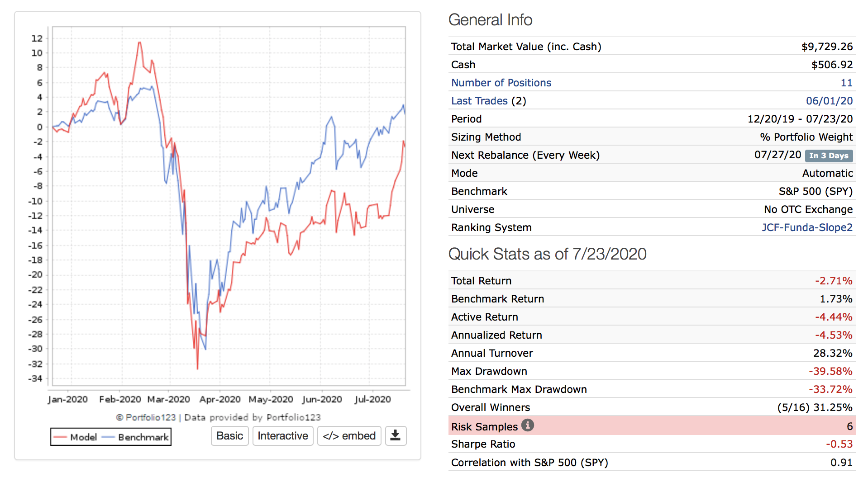Toggle the Model series in legend
The height and width of the screenshot is (482, 868).
[x=83, y=437]
